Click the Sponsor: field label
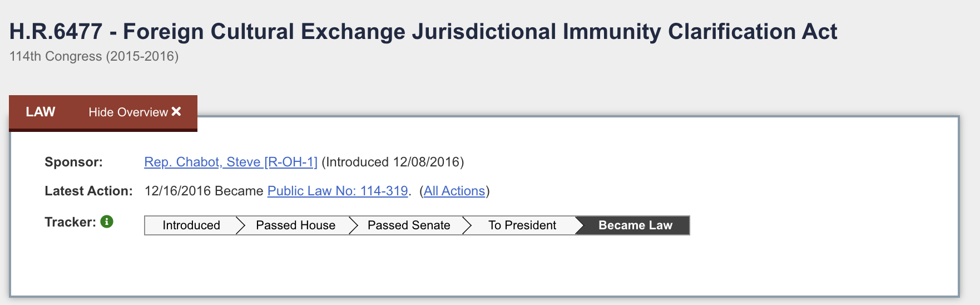The width and height of the screenshot is (980, 305). click(73, 162)
